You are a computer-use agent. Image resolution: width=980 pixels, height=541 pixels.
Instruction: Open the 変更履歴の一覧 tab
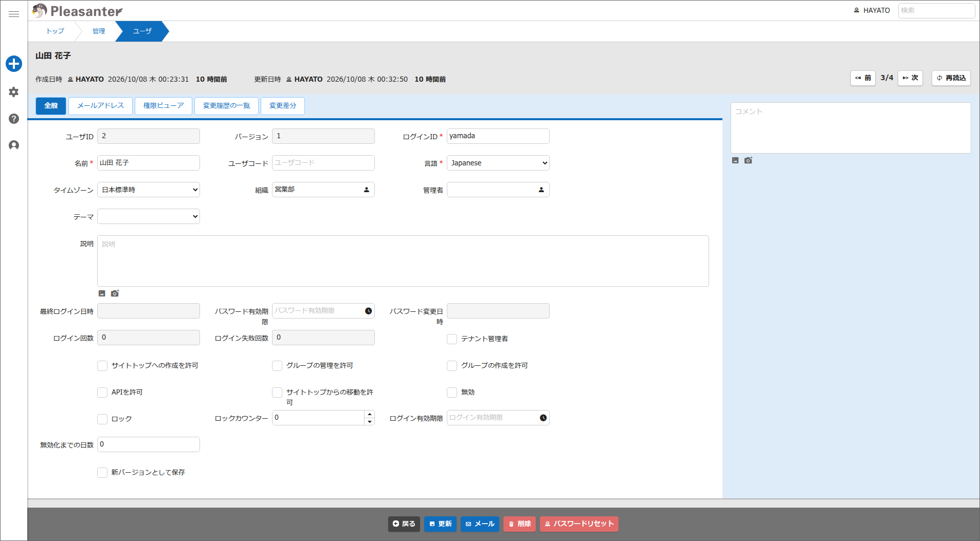tap(227, 106)
